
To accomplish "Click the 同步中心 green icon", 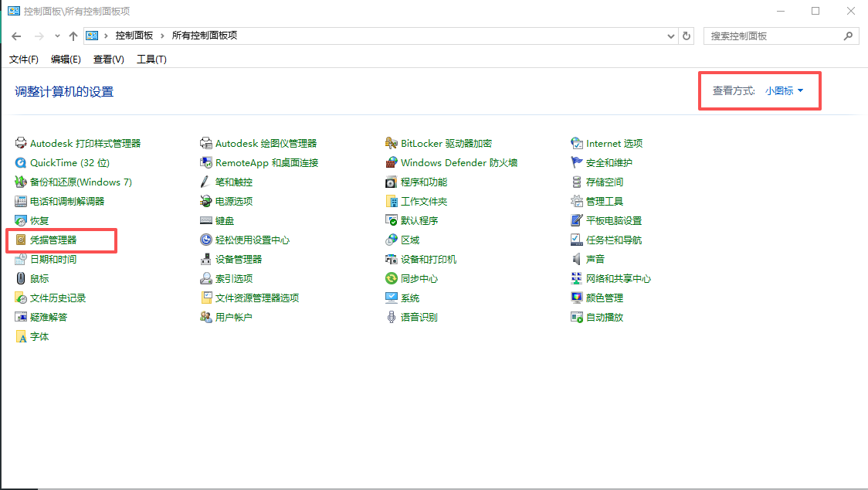I will tap(392, 278).
